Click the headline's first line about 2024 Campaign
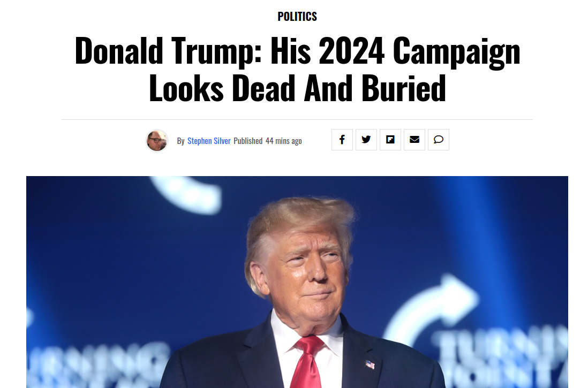This screenshot has height=388, width=588. pos(297,51)
